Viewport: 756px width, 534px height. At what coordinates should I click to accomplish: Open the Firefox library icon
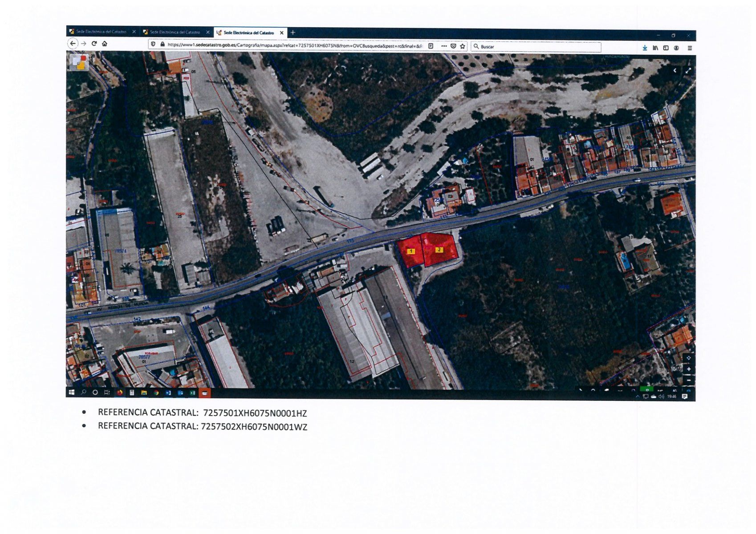[655, 48]
